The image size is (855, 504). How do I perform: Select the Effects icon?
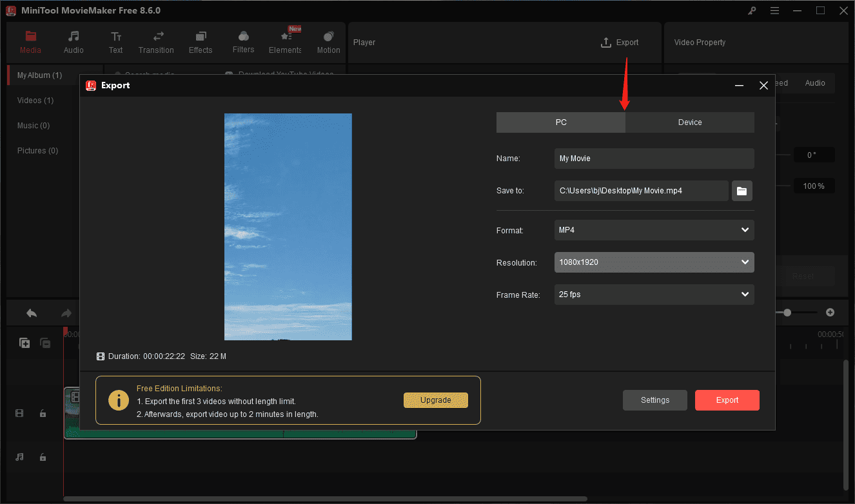tap(200, 41)
